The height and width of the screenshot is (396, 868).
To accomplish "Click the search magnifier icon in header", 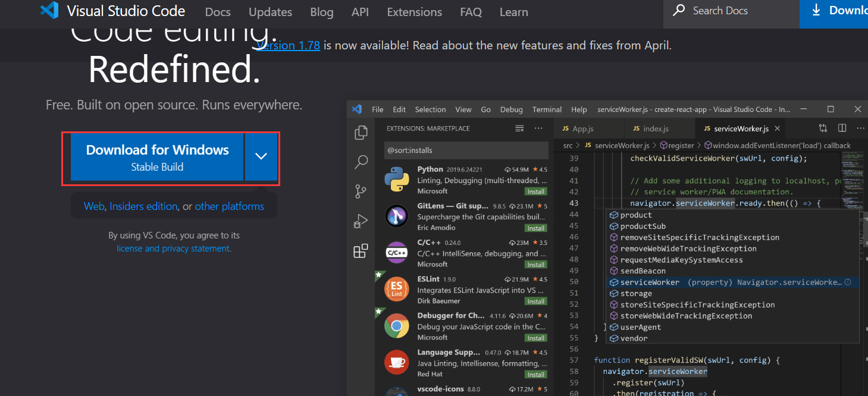I will pos(679,11).
